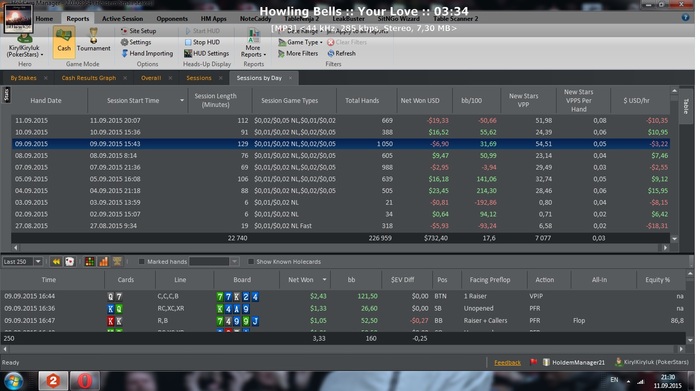This screenshot has height=391, width=700.
Task: Open the HM Apps ribbon tab
Action: (213, 19)
